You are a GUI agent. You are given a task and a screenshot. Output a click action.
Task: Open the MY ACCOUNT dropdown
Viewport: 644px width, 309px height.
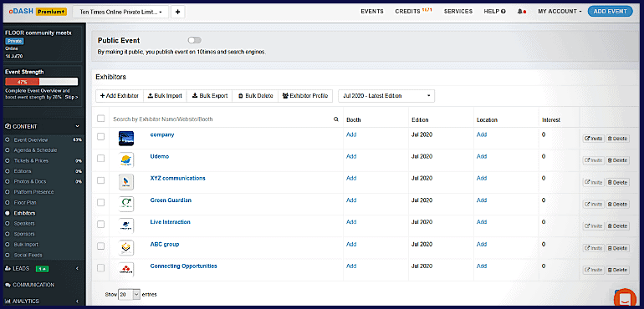(560, 12)
